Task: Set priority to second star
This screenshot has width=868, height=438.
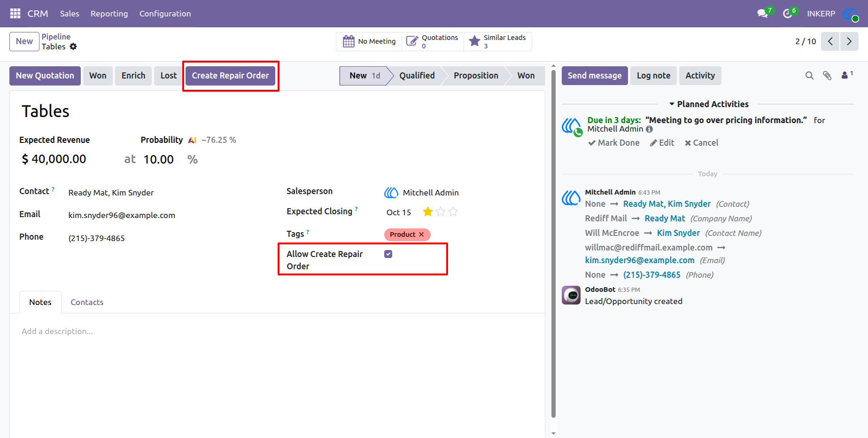Action: 440,212
